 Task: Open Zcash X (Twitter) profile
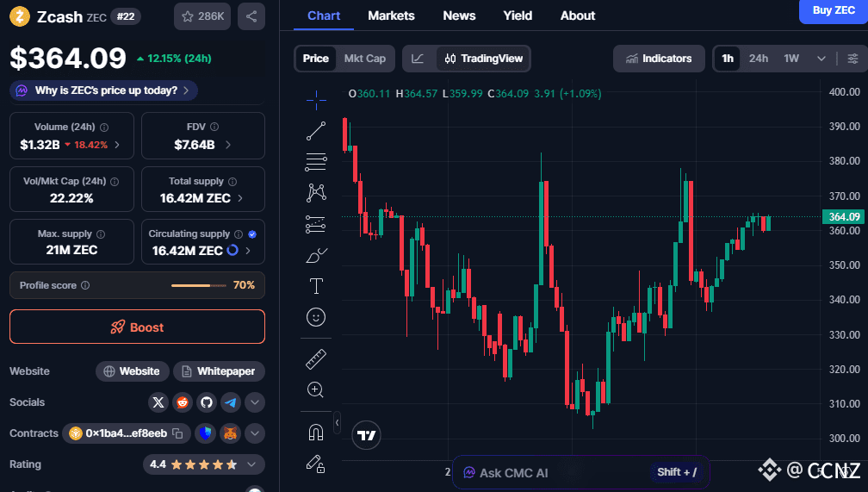click(158, 402)
